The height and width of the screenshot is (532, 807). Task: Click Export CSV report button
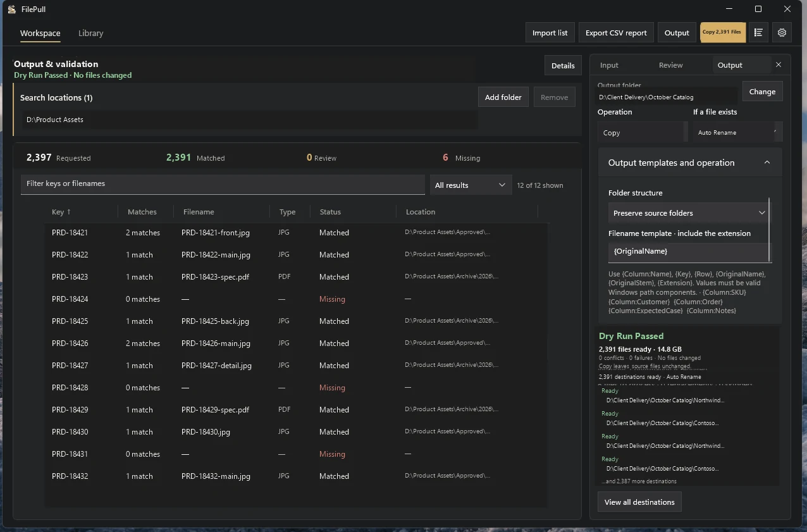[616, 33]
